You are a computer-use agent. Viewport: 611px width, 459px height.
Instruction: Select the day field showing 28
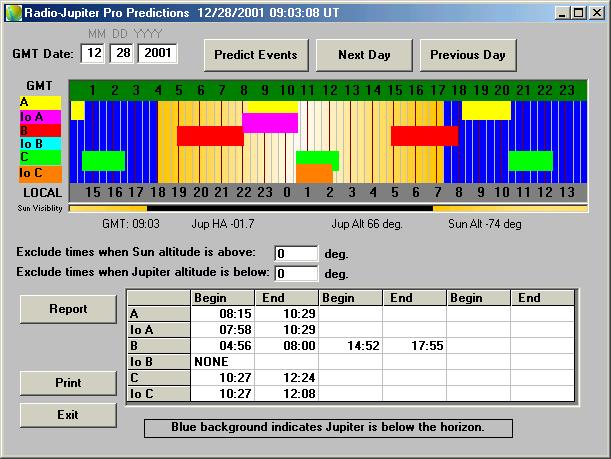click(122, 53)
